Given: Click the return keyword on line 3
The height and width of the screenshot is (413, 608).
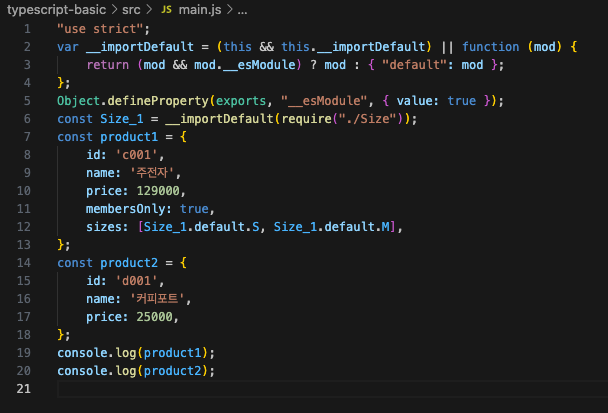Looking at the screenshot, I should coord(107,65).
